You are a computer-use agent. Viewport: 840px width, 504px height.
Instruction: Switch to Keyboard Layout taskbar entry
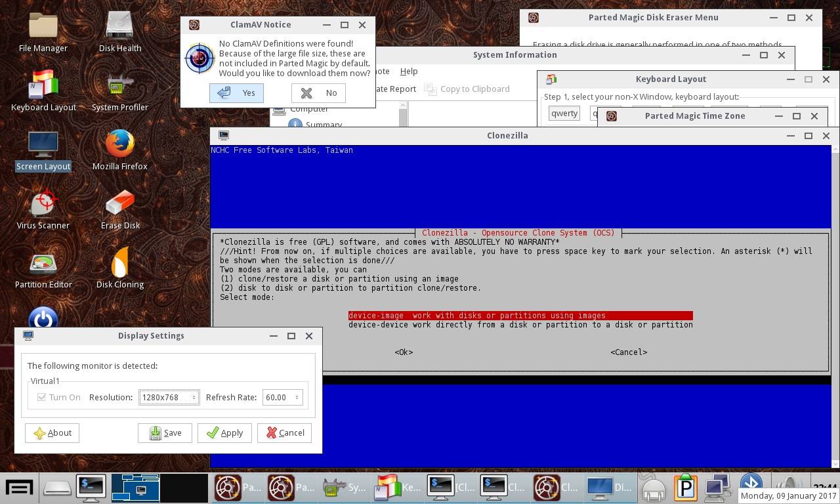(398, 488)
